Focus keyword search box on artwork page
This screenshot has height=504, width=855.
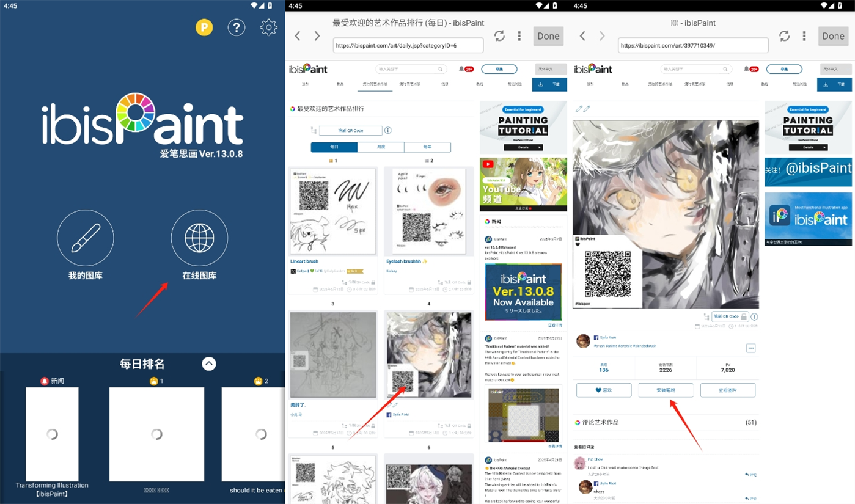[695, 69]
